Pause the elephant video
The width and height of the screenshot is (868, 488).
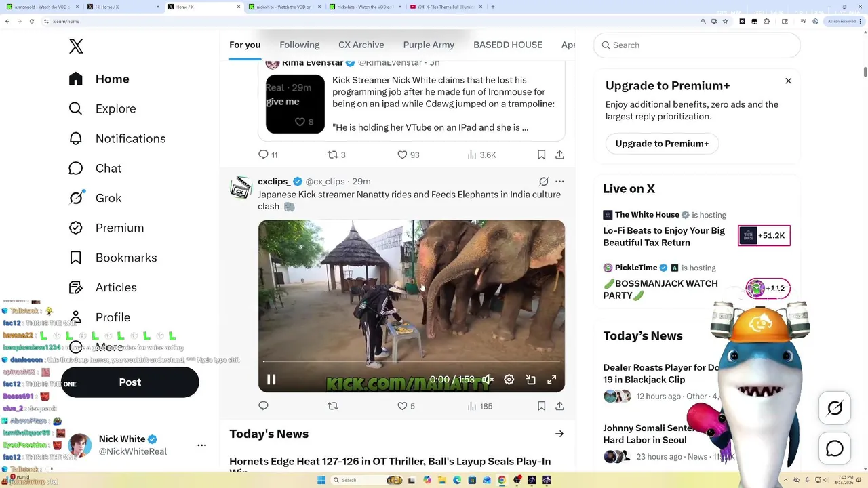tap(271, 380)
